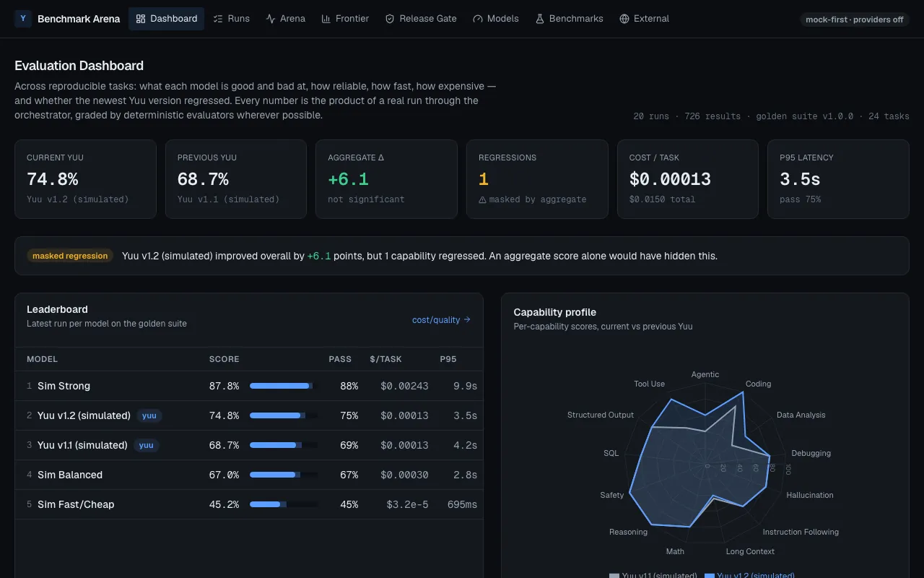Click the Tool Use axis label
The image size is (924, 578).
tap(649, 384)
